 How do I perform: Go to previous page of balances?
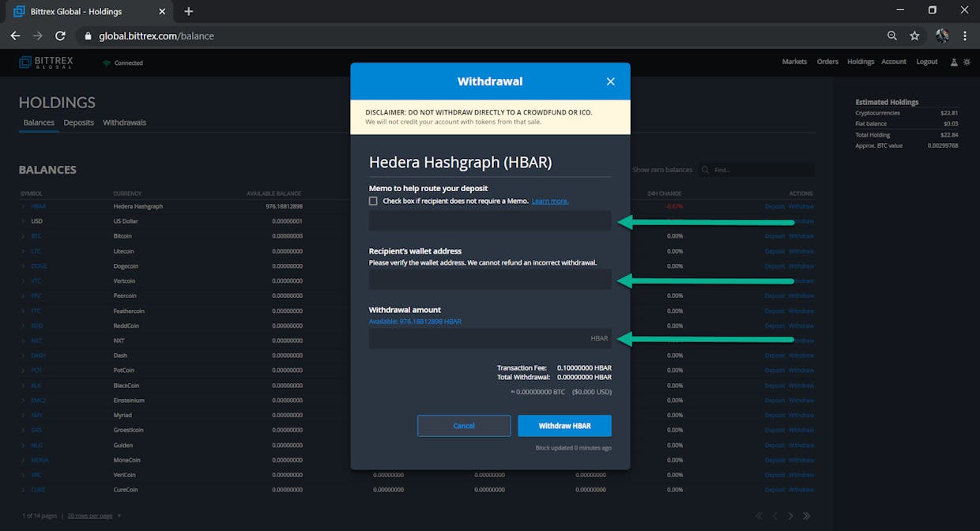click(x=775, y=516)
